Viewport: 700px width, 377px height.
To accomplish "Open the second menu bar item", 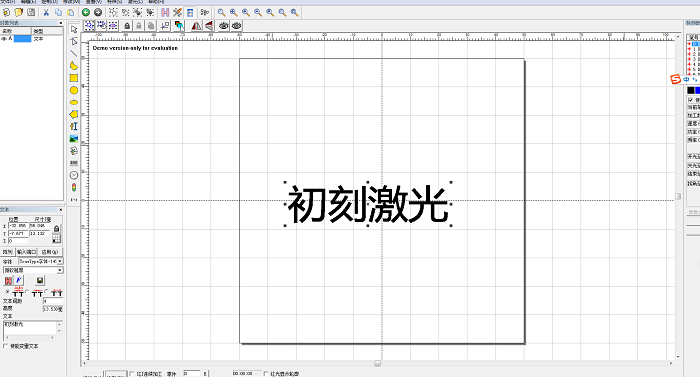I will tap(29, 2).
